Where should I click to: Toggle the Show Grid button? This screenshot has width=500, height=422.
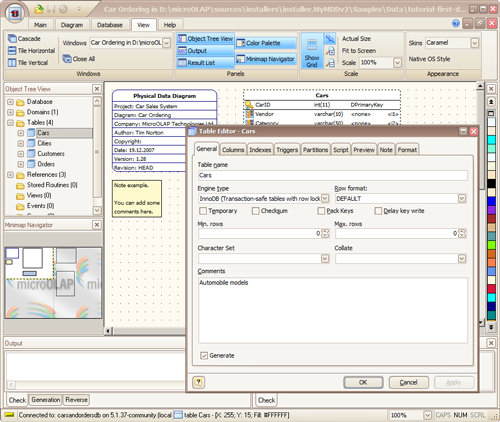pyautogui.click(x=312, y=51)
